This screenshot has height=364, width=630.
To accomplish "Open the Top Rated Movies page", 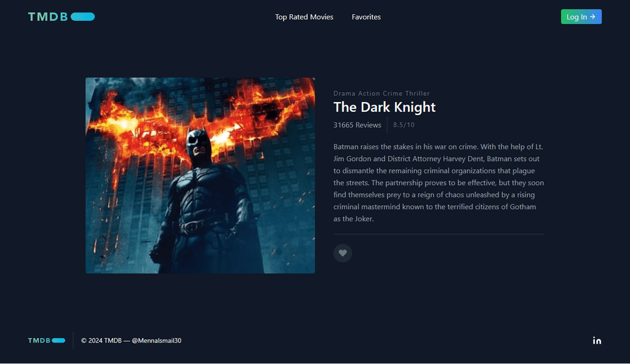I will (x=304, y=17).
